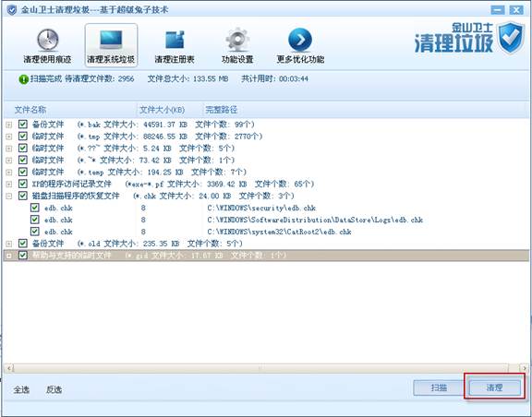532x417 pixels.
Task: Expand the 临时文件 *.temp group
Action: point(9,173)
